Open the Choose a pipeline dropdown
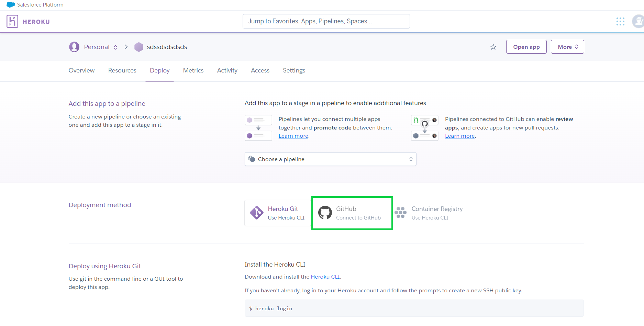The height and width of the screenshot is (326, 644). [331, 159]
